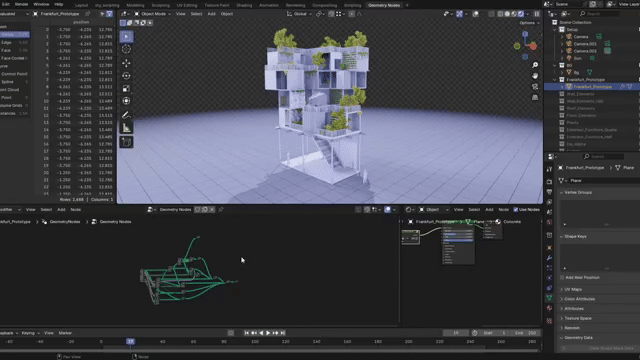Activate the Scale tool
The height and width of the screenshot is (360, 640).
[126, 88]
